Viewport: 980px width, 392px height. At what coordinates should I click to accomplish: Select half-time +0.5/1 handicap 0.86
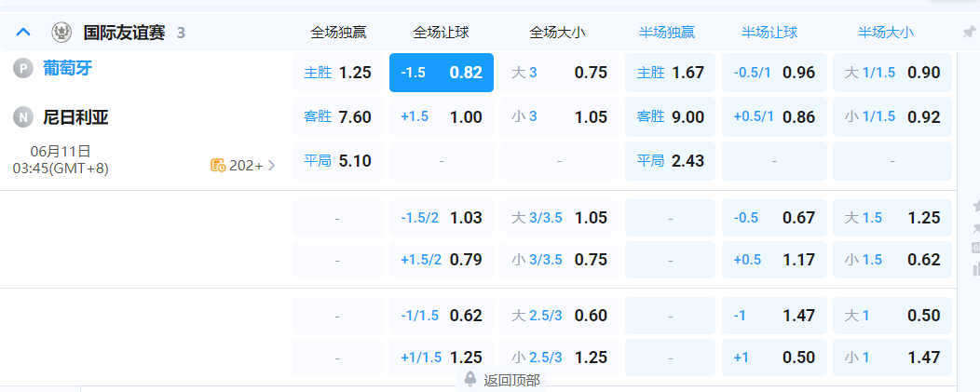(774, 116)
